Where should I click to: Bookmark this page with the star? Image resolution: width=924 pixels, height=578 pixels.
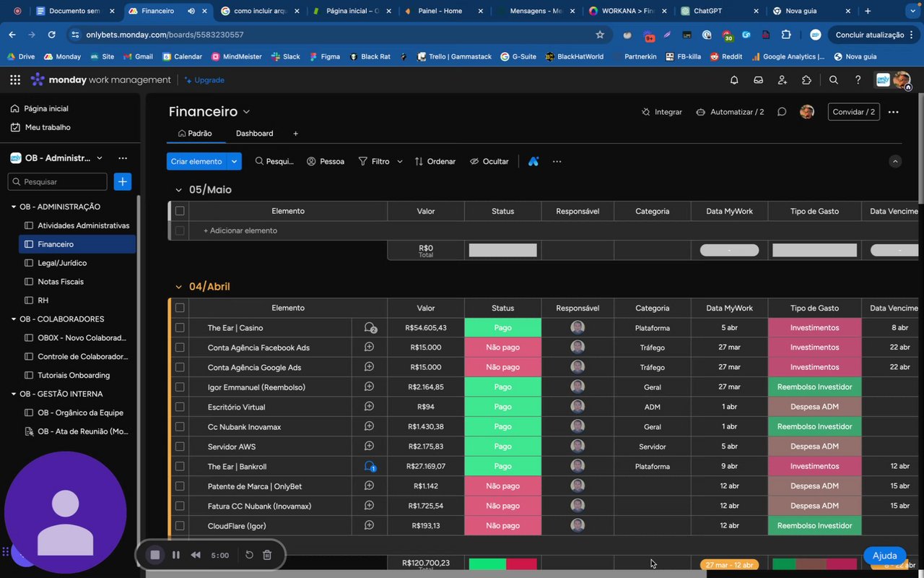(x=600, y=35)
